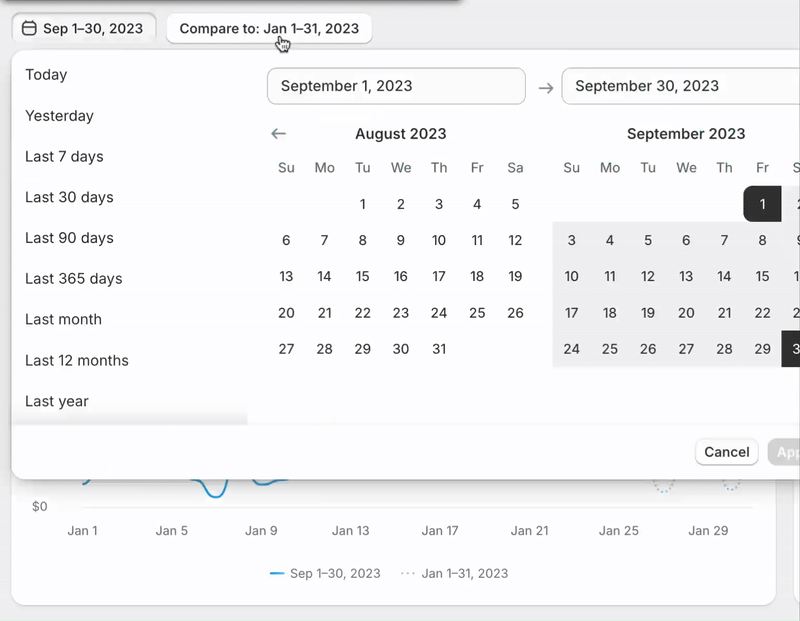Select the Last 90 days option
This screenshot has width=800, height=621.
tap(68, 238)
